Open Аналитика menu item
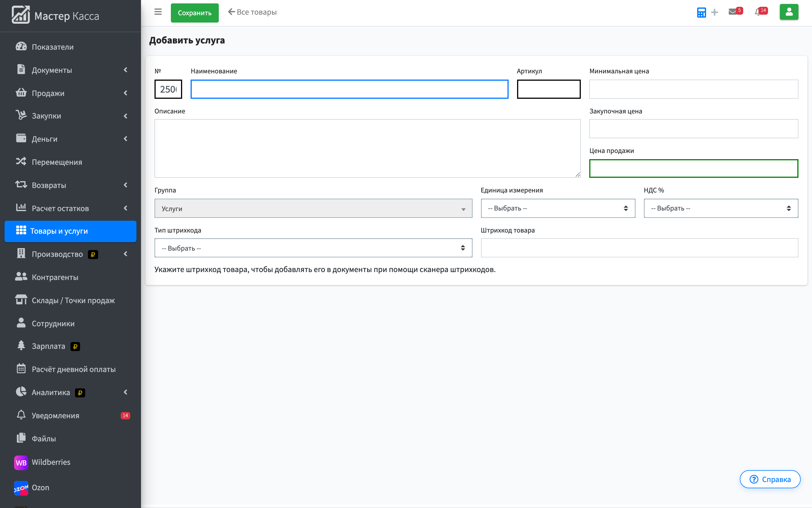Screen dimensions: 812x508 (x=70, y=392)
